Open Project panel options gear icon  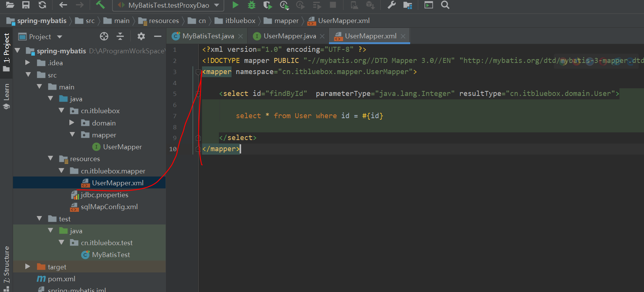click(141, 36)
